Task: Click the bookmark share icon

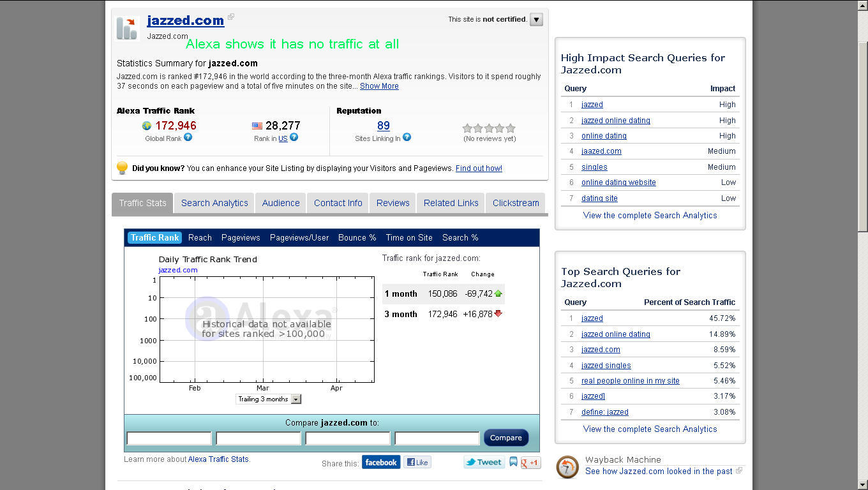Action: (x=513, y=463)
